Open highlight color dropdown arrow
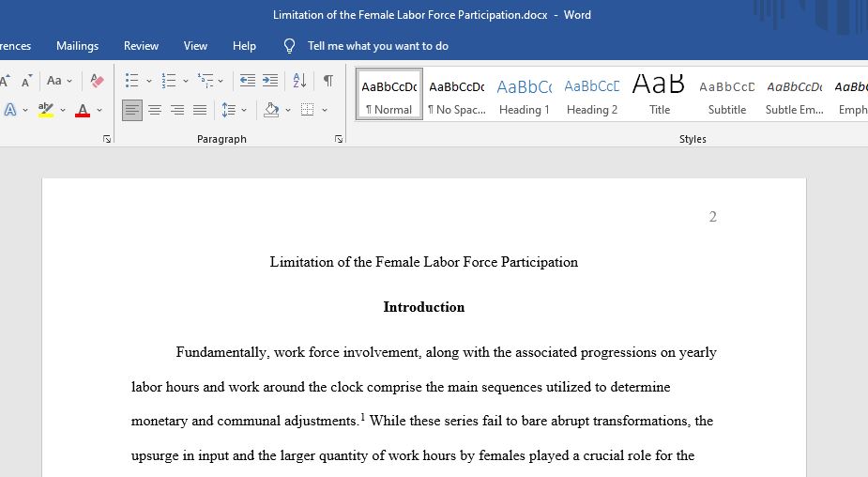This screenshot has width=868, height=477. click(63, 110)
